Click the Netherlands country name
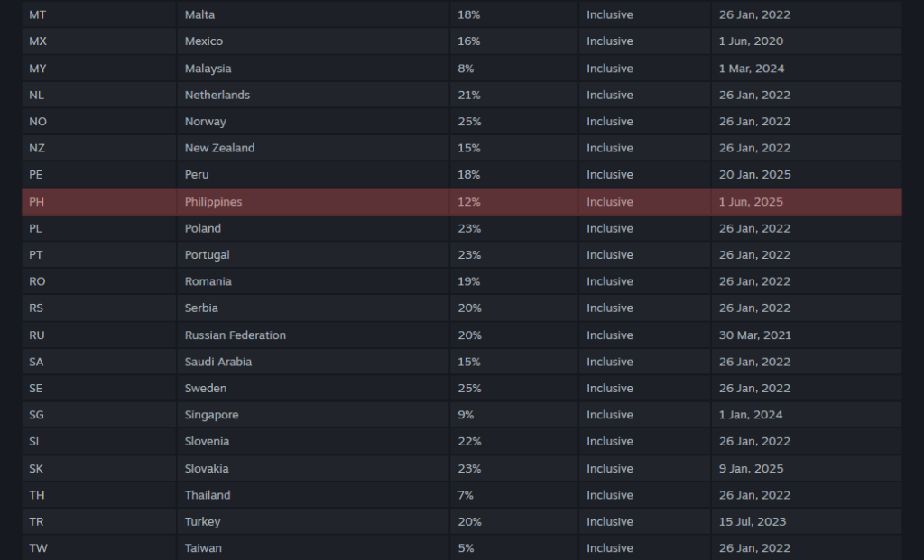924x560 pixels. (217, 95)
